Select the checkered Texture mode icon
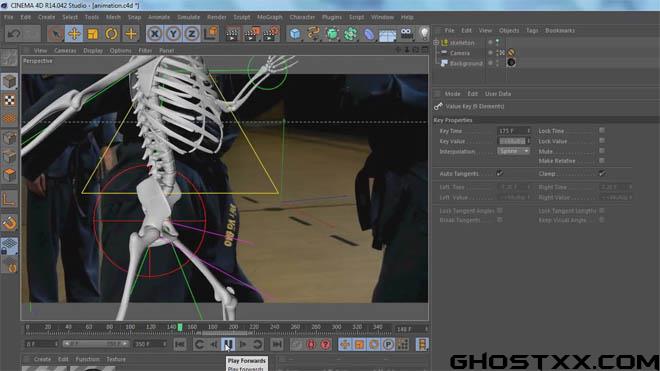Viewport: 660px width, 371px height. pyautogui.click(x=9, y=100)
